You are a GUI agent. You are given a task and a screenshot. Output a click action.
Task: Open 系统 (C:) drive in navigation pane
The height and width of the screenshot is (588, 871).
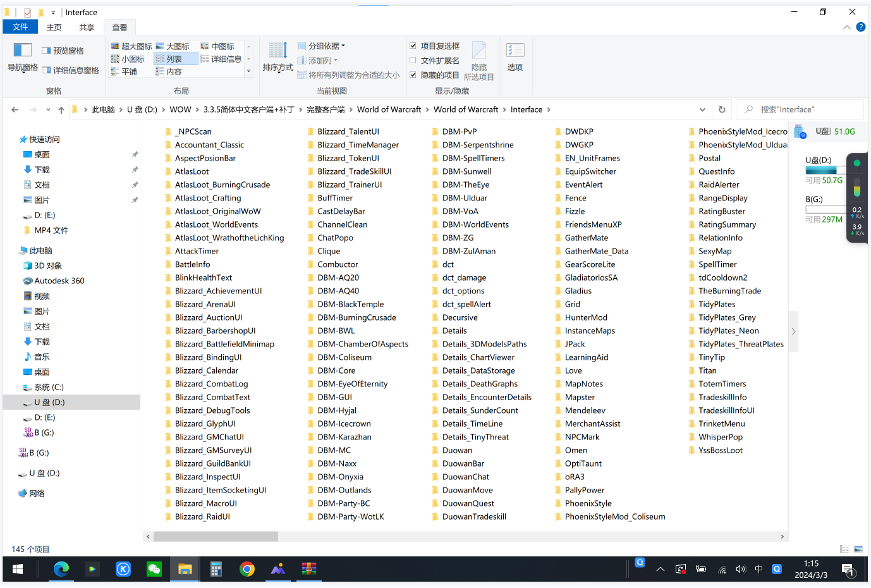[49, 387]
